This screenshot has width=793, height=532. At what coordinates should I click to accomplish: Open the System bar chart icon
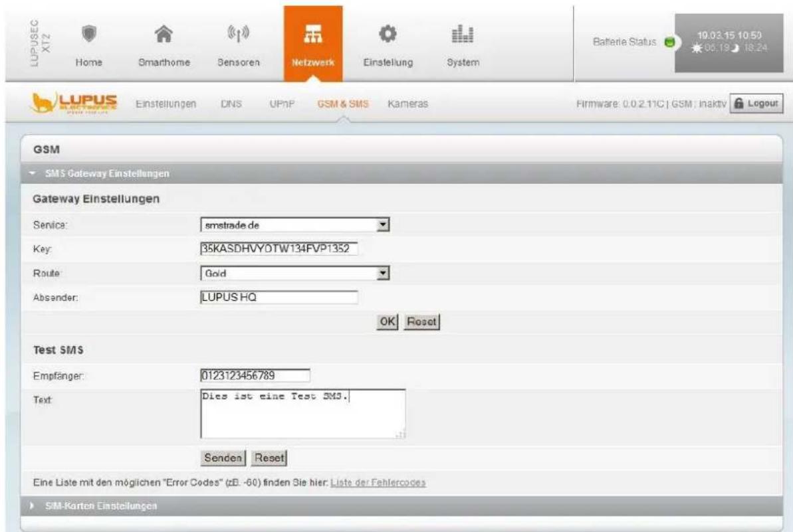click(x=462, y=34)
